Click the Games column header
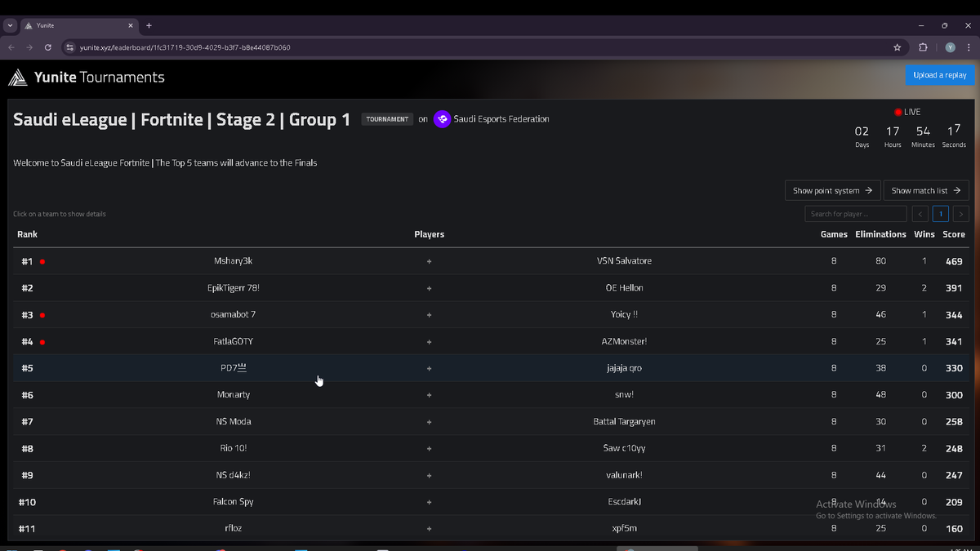The width and height of the screenshot is (980, 551). coord(834,234)
